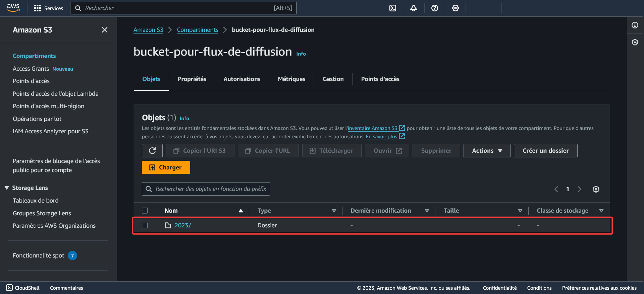The height and width of the screenshot is (294, 644).
Task: Open the 2023/ folder link
Action: 183,225
